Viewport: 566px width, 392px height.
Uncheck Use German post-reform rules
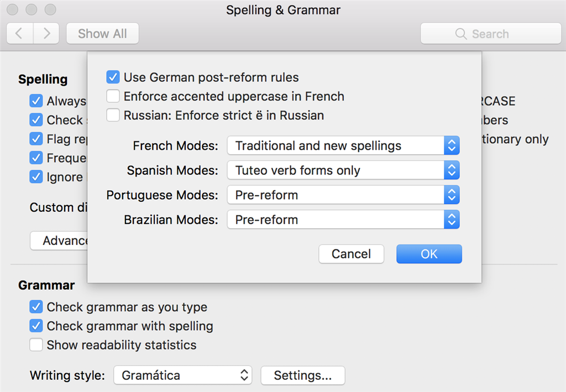coord(113,77)
